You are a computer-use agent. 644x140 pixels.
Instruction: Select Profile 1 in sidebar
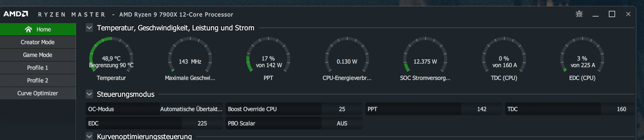point(38,68)
